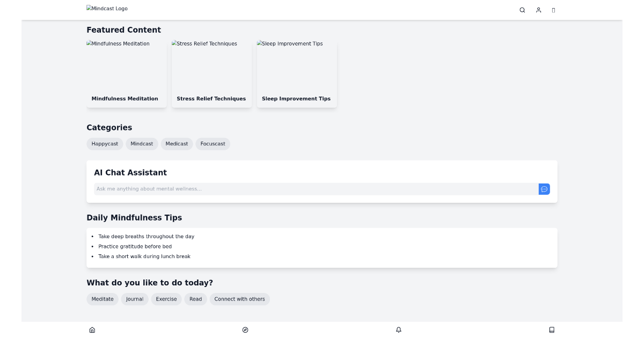Send message with the blue chat bubble icon
This screenshot has width=644, height=338.
pos(544,189)
